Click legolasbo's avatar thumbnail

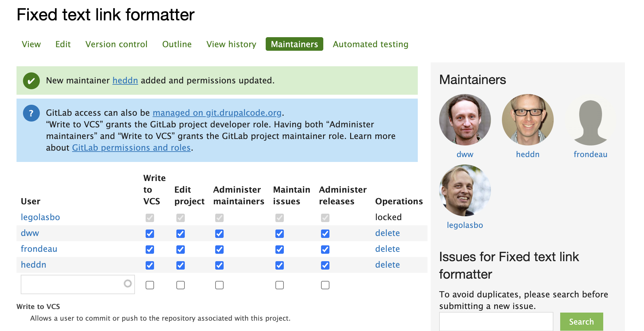click(x=465, y=190)
